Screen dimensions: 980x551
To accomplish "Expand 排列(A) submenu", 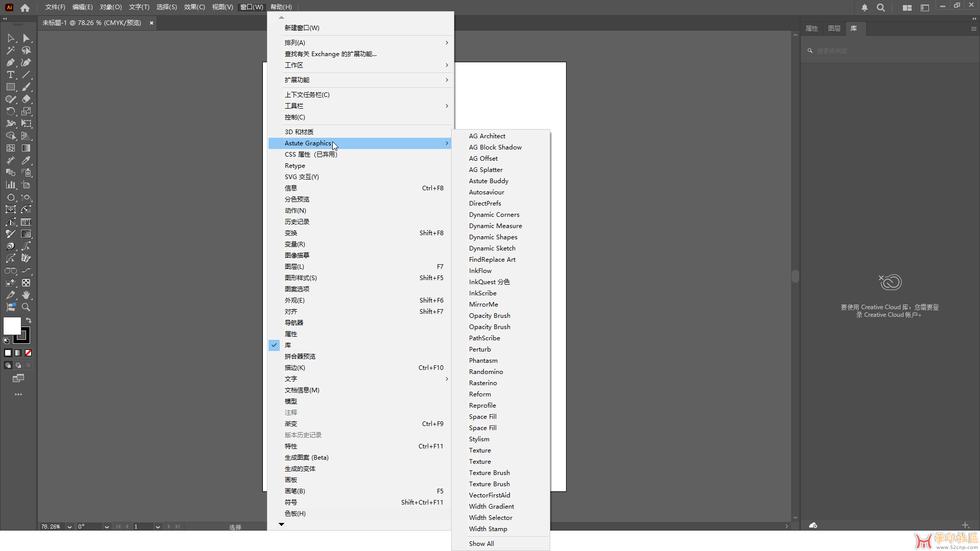I will [360, 43].
